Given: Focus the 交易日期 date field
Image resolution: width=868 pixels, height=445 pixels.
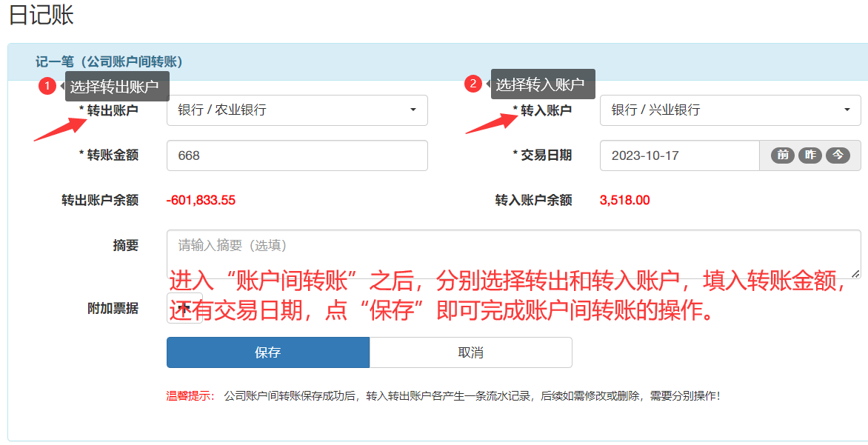Looking at the screenshot, I should 679,155.
